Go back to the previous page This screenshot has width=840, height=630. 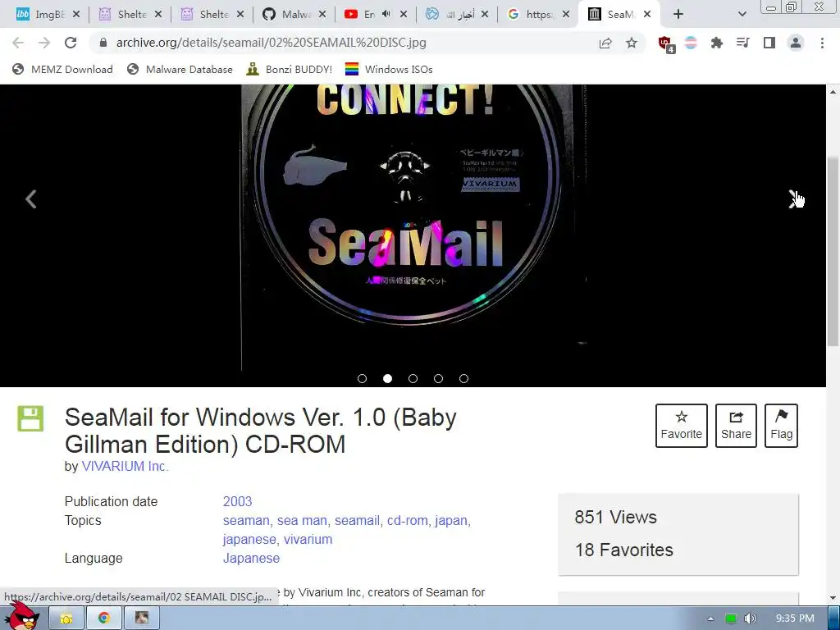pos(18,43)
